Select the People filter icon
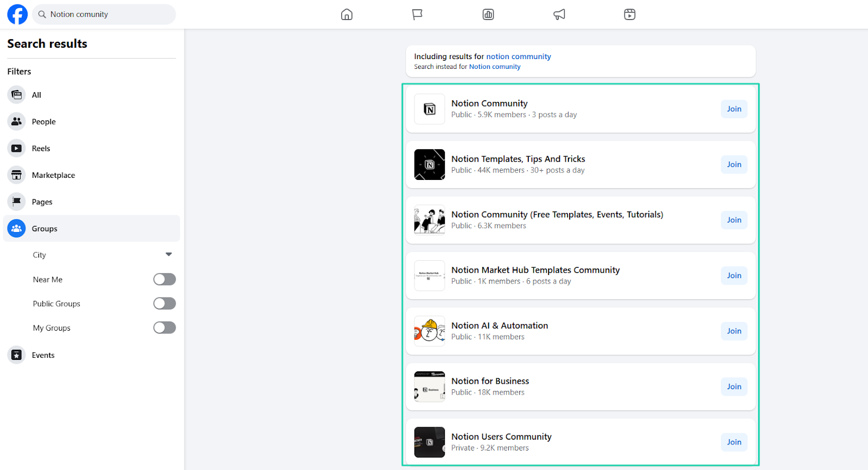 tap(17, 121)
